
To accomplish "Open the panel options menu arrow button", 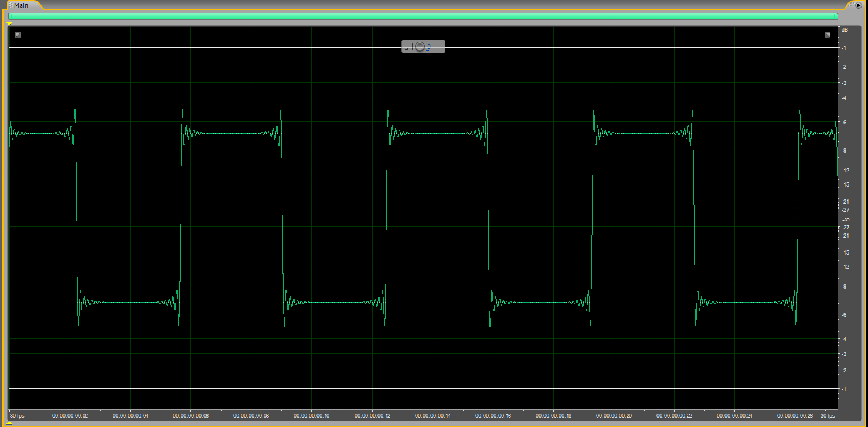I will coord(858,5).
